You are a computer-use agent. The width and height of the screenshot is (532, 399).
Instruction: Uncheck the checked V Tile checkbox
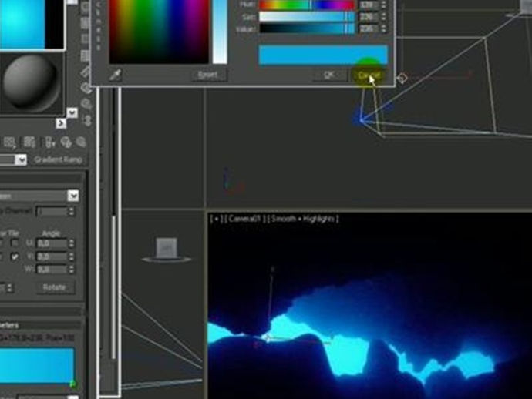coord(14,256)
